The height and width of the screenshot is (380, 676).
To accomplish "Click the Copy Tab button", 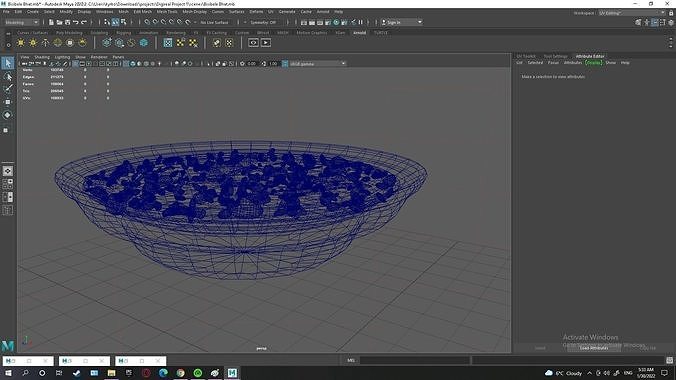I will 647,348.
